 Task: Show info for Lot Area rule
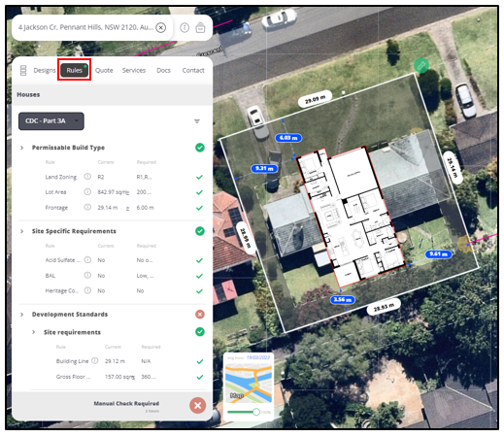pyautogui.click(x=87, y=191)
